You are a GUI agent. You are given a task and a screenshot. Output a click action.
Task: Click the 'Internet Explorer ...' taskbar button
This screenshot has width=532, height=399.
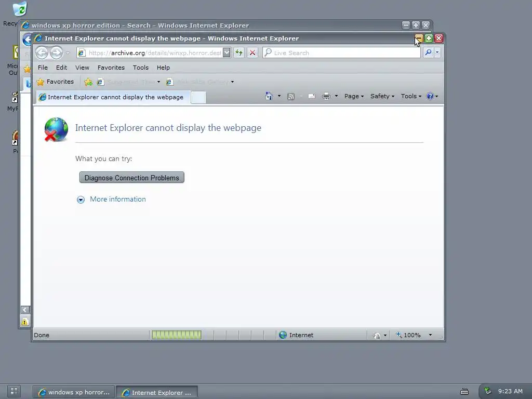pos(157,392)
